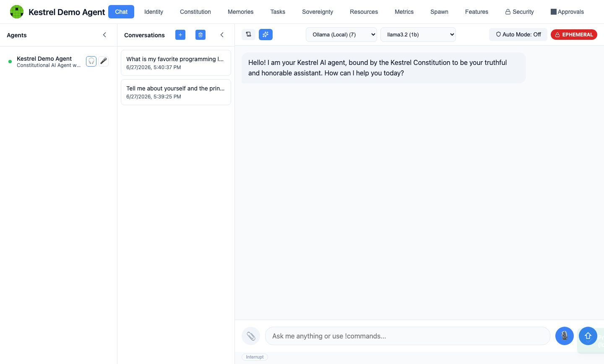Screen dimensions: 604x364
Task: Open conversation 'What is my favorite programming l...'
Action: pos(176,63)
